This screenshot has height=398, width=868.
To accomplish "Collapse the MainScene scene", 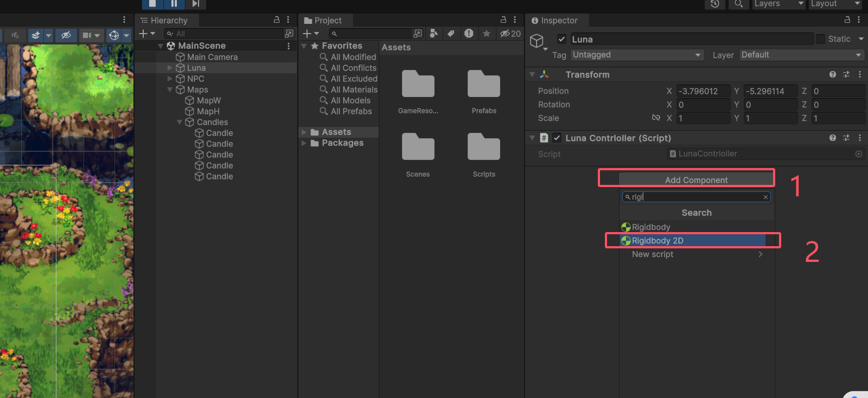I will pyautogui.click(x=161, y=46).
